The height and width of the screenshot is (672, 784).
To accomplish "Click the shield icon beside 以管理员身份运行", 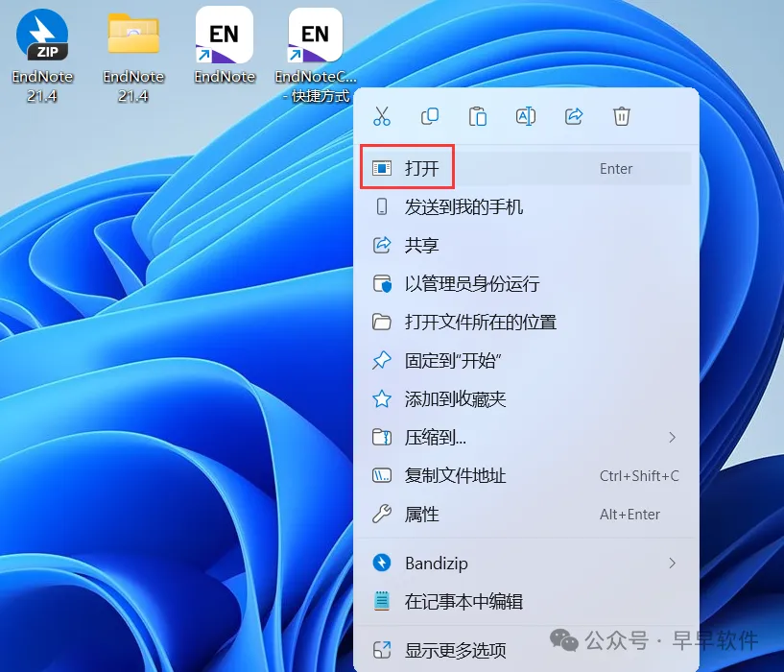I will tap(382, 284).
